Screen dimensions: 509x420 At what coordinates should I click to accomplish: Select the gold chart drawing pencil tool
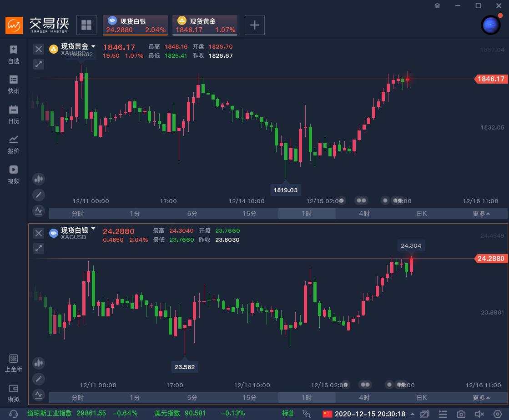coord(39,195)
